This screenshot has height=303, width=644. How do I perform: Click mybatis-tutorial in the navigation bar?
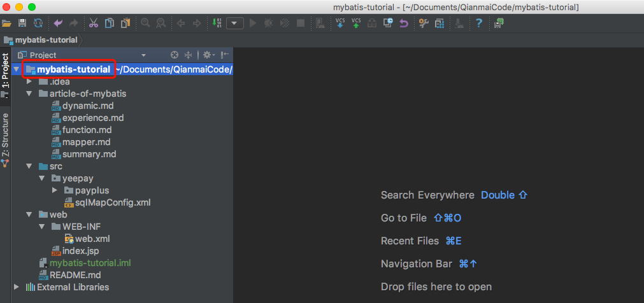pos(46,40)
